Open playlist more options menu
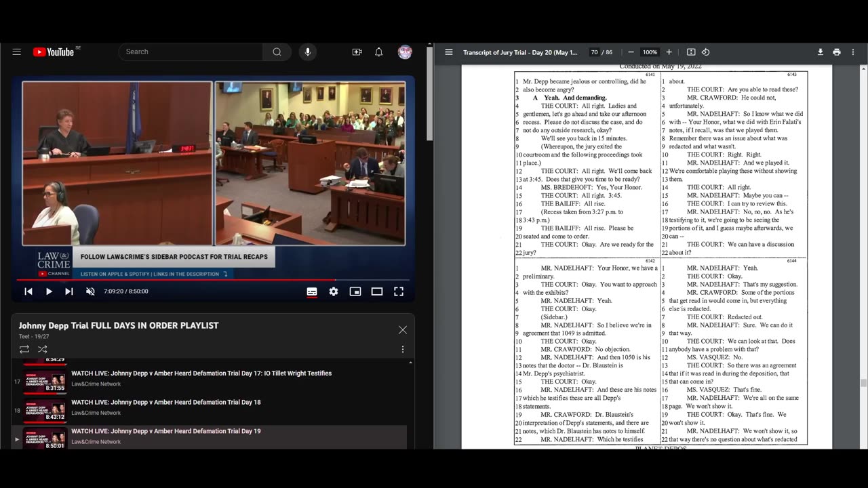 pos(403,349)
